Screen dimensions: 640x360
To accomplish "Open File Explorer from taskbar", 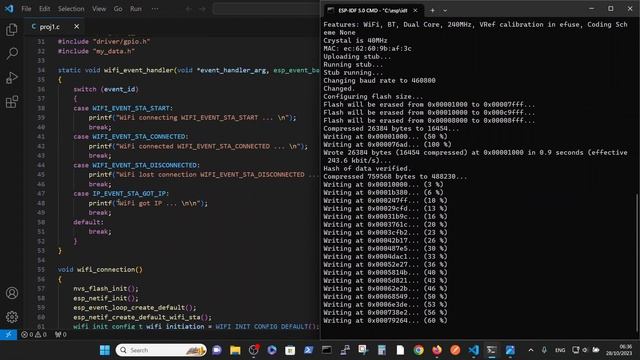I will click(x=235, y=350).
